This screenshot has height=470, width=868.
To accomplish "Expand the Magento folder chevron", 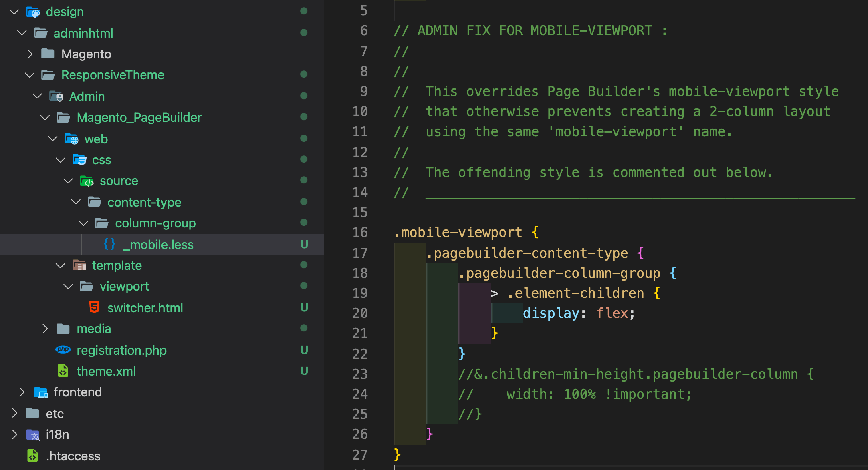I will click(x=30, y=54).
